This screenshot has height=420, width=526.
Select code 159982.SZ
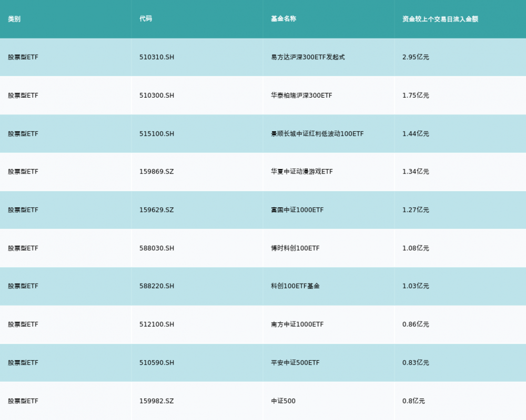[x=157, y=401]
